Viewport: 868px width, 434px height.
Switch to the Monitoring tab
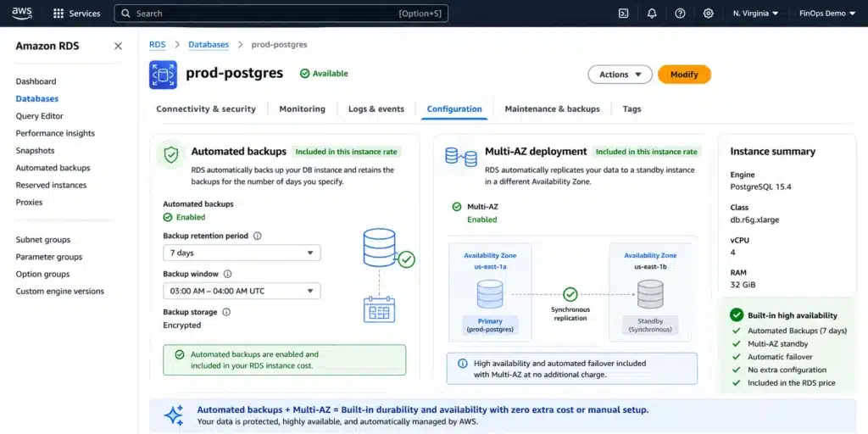click(303, 109)
